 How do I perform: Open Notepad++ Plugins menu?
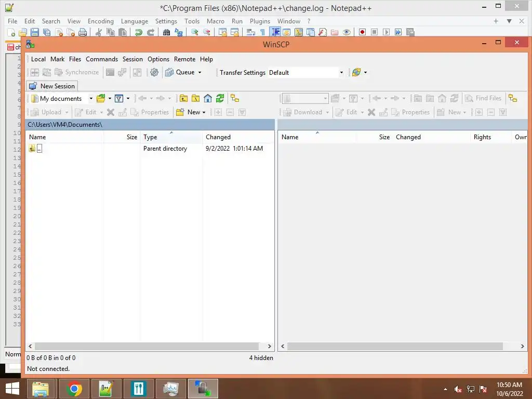pyautogui.click(x=260, y=21)
